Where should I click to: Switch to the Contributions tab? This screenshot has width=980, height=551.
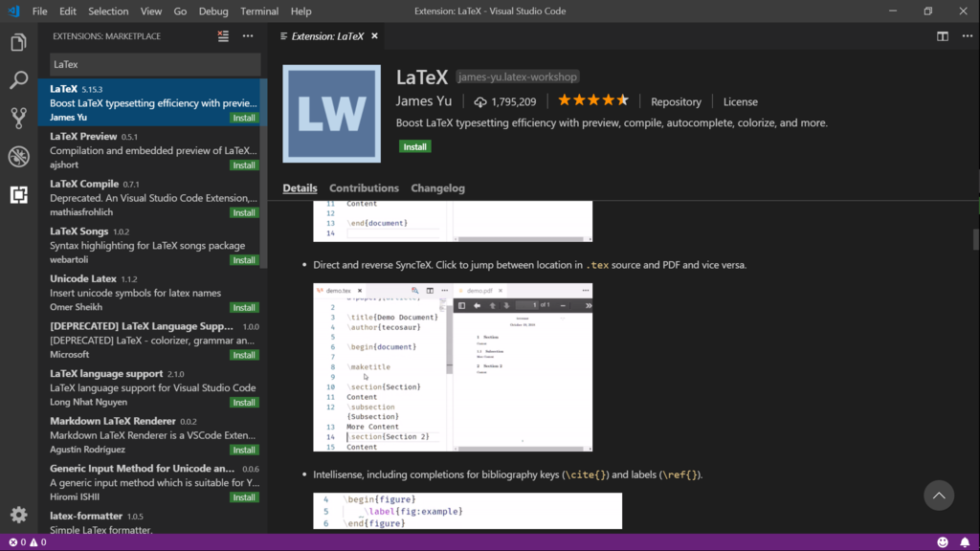coord(364,188)
